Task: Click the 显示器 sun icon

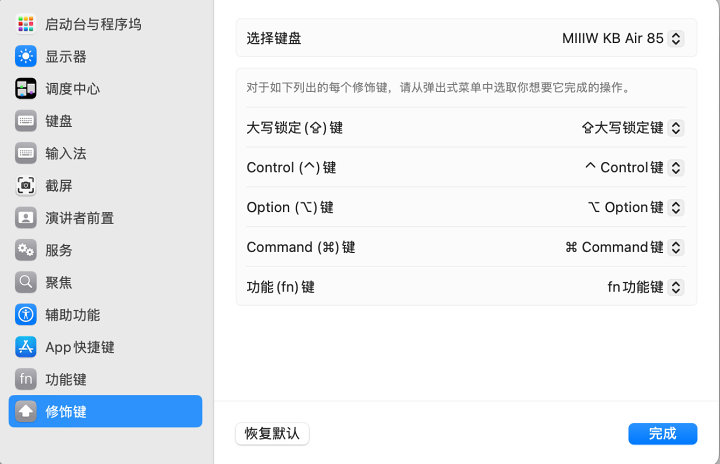Action: tap(26, 56)
